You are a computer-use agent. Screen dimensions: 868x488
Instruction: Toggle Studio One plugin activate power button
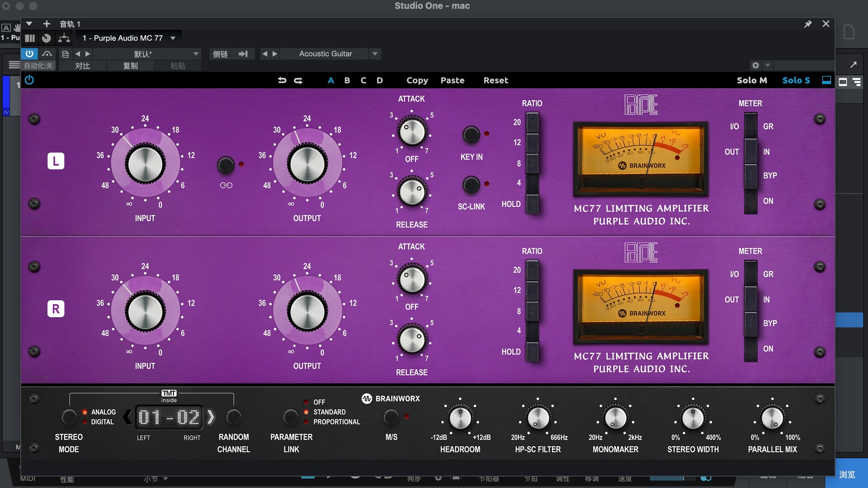pos(29,54)
